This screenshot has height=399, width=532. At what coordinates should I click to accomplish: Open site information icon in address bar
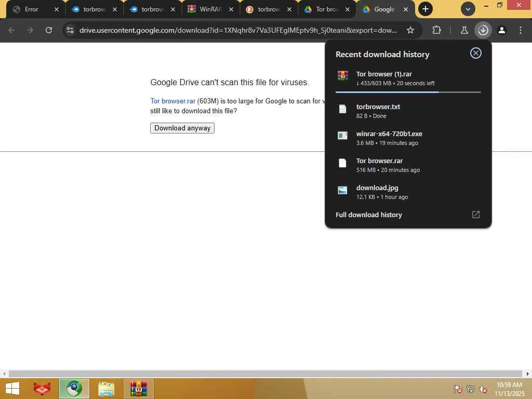tap(70, 30)
